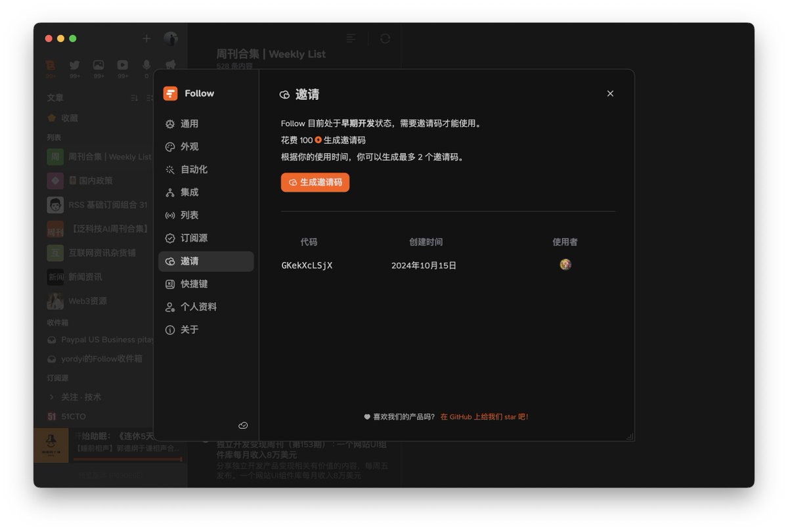Switch to the Pictures view icon
The width and height of the screenshot is (788, 532).
coord(98,65)
